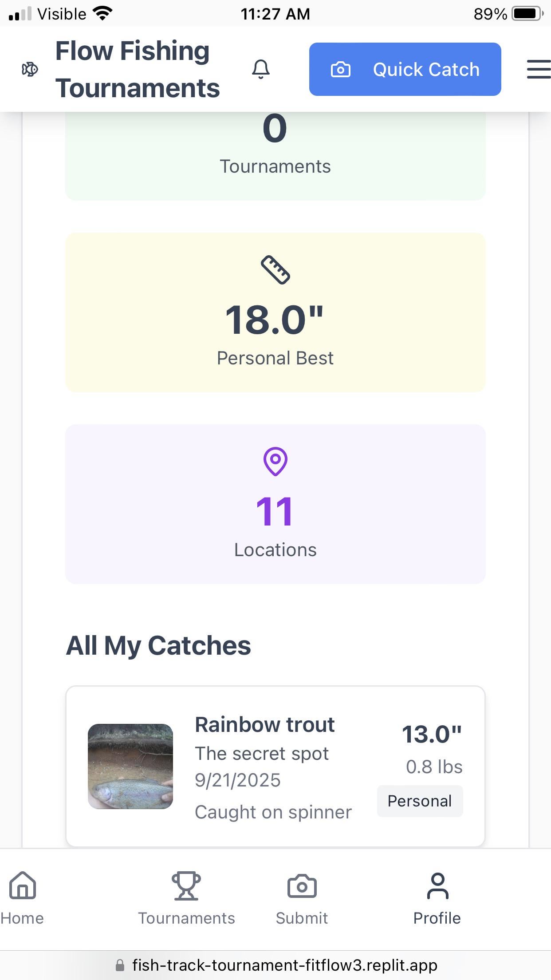Tap the trophy icon in bottom bar
The image size is (551, 980).
(186, 886)
